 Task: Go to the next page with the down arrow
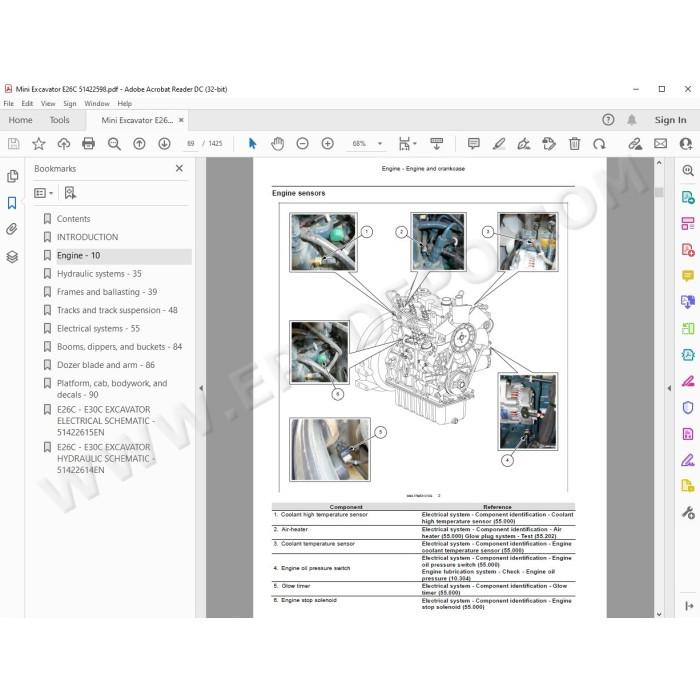[164, 144]
